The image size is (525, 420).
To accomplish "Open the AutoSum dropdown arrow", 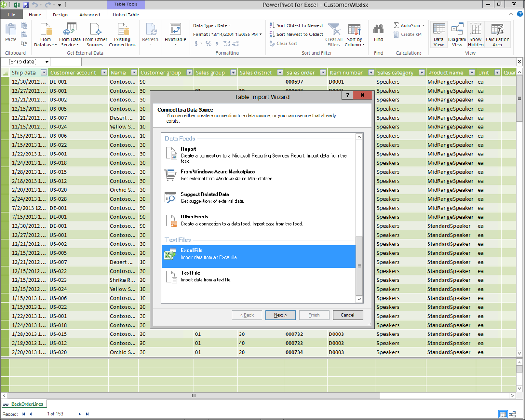I will point(423,25).
